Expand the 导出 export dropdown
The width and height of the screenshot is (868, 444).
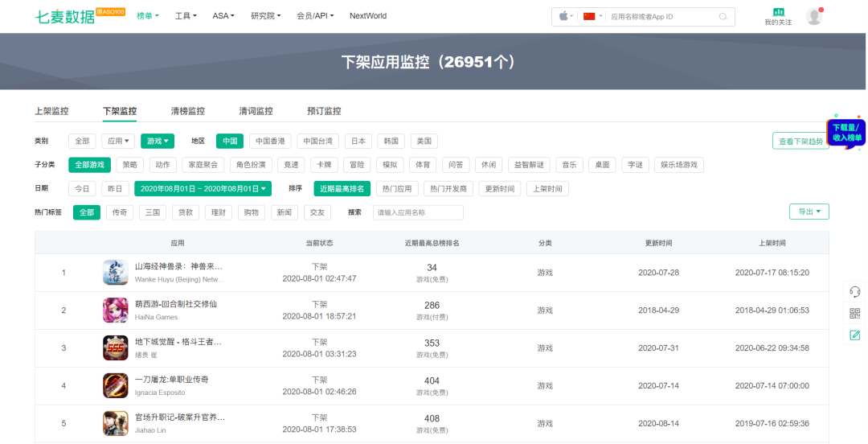(809, 212)
